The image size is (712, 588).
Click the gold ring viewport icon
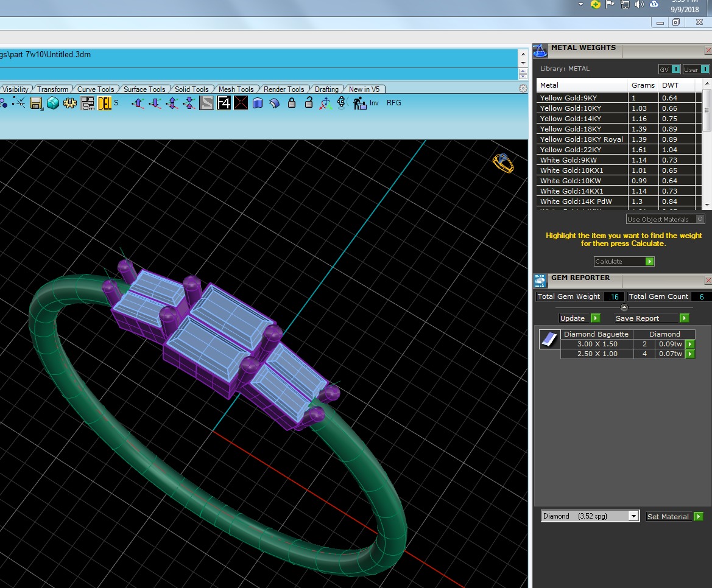click(503, 163)
